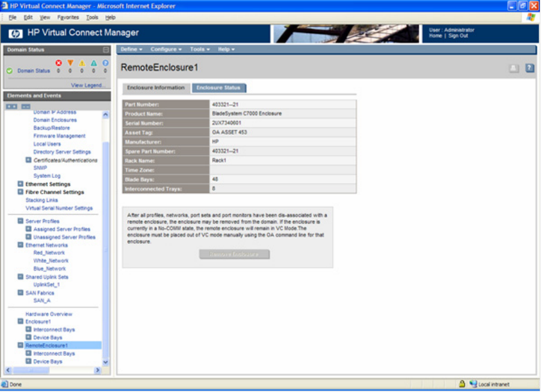Click the expand-all tree icon
Screen dimensions: 541x392
tap(11, 106)
